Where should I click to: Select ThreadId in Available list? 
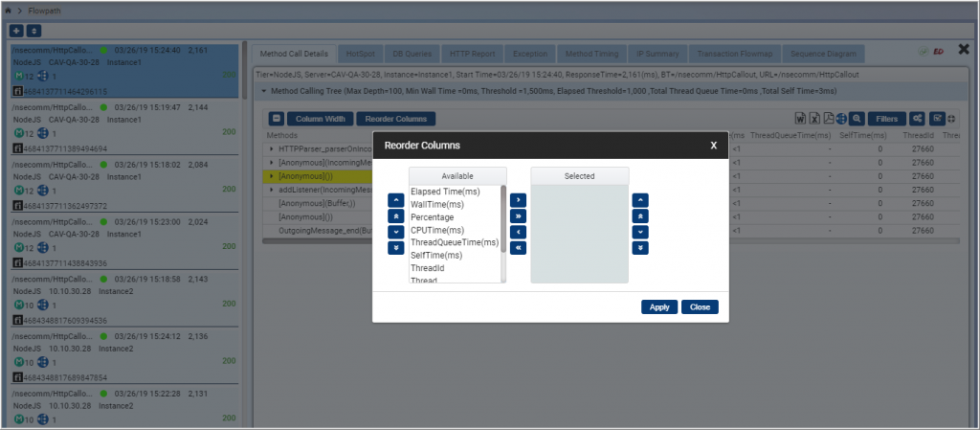click(x=455, y=267)
